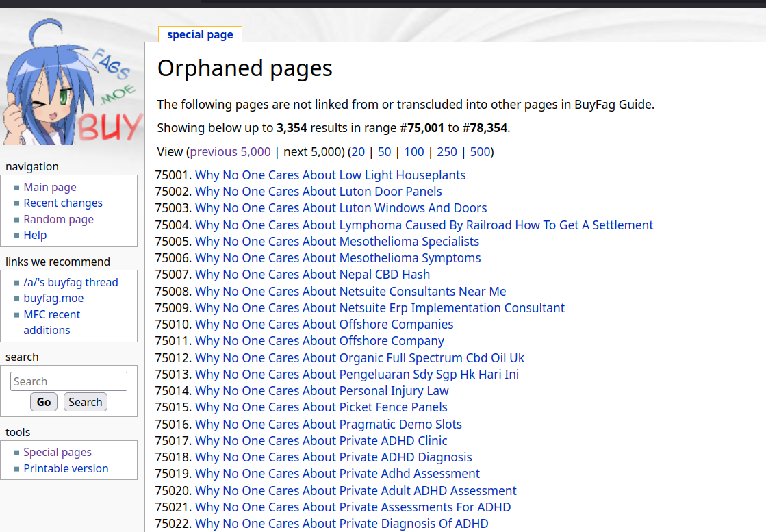Open Private ADHD Diagnosis page link

[x=333, y=457]
